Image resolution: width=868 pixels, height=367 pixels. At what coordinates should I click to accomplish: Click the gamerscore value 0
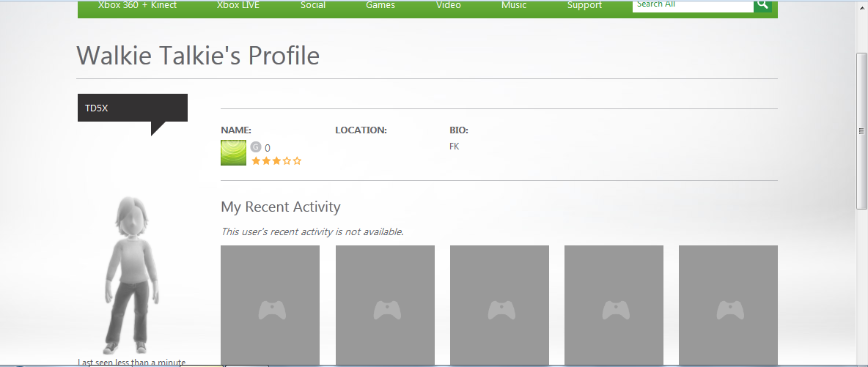point(268,148)
